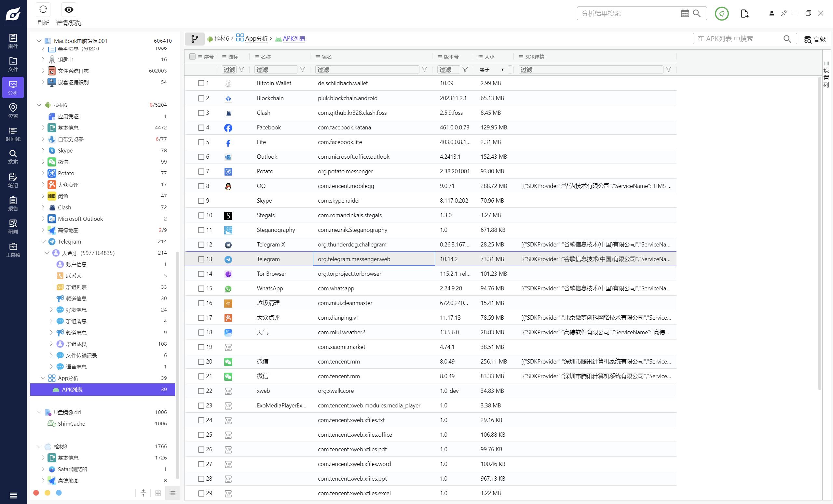Open the 时间线 sidebar section

(x=13, y=134)
